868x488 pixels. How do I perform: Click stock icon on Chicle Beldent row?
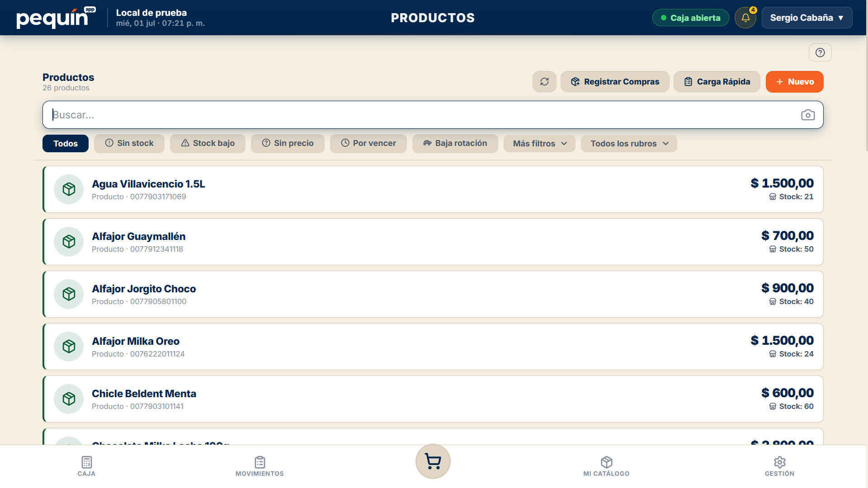coord(773,407)
